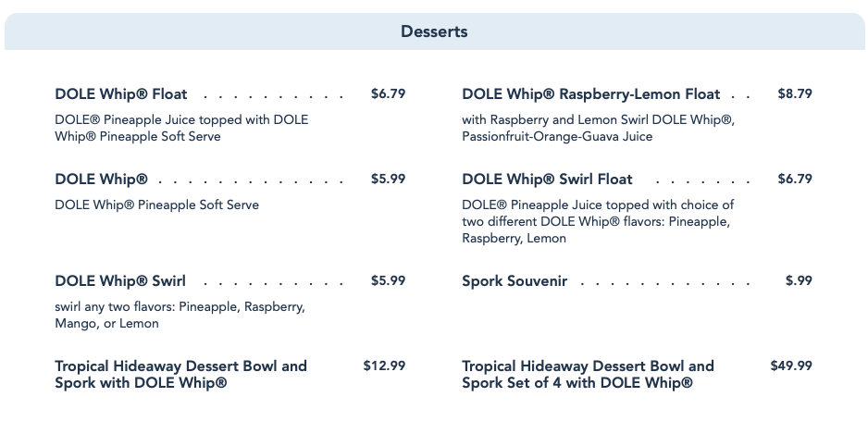Click the swirl any two flavors description
The height and width of the screenshot is (434, 868).
180,315
